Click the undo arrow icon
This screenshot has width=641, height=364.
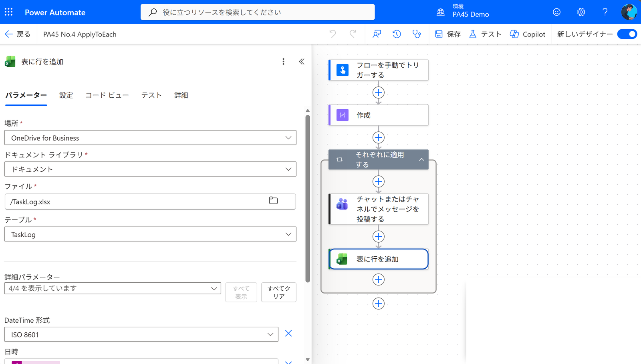click(333, 34)
